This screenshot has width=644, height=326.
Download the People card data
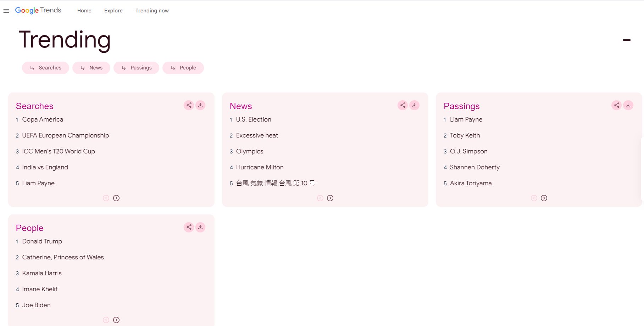point(200,227)
